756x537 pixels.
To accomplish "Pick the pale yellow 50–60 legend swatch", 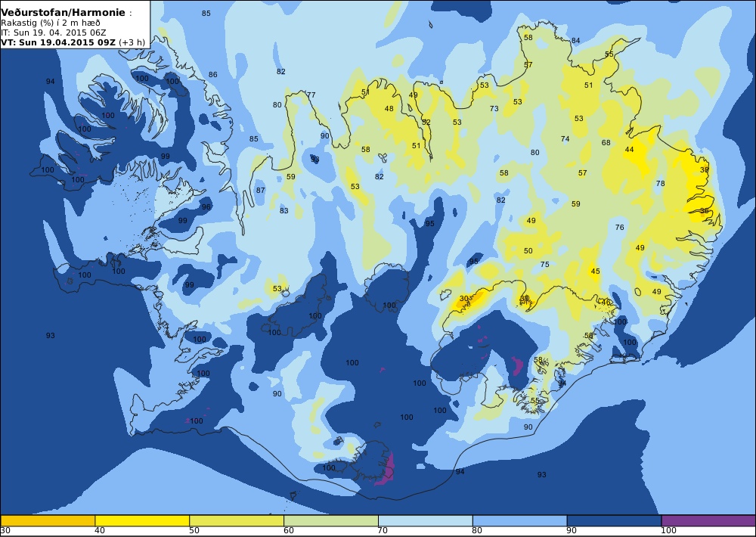I will 236,520.
